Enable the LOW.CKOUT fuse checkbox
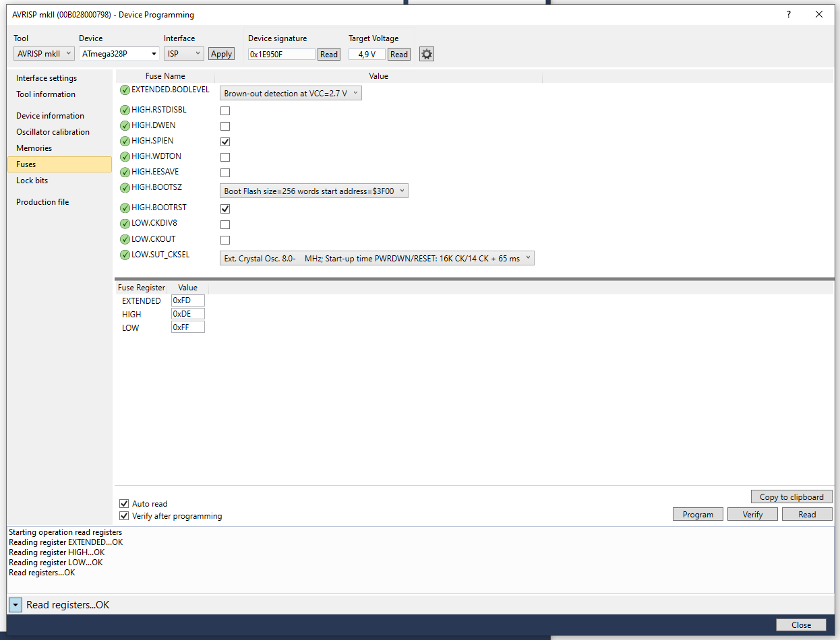The height and width of the screenshot is (640, 840). pos(225,240)
